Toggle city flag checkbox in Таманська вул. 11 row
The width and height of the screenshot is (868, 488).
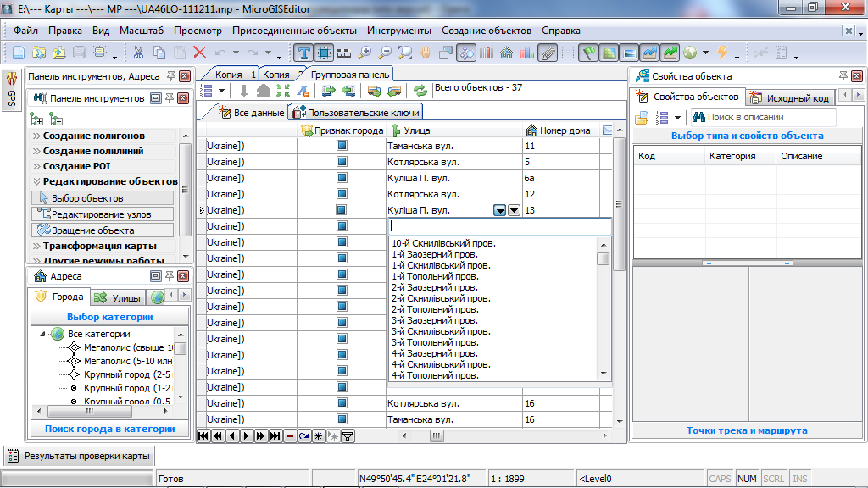click(x=342, y=146)
